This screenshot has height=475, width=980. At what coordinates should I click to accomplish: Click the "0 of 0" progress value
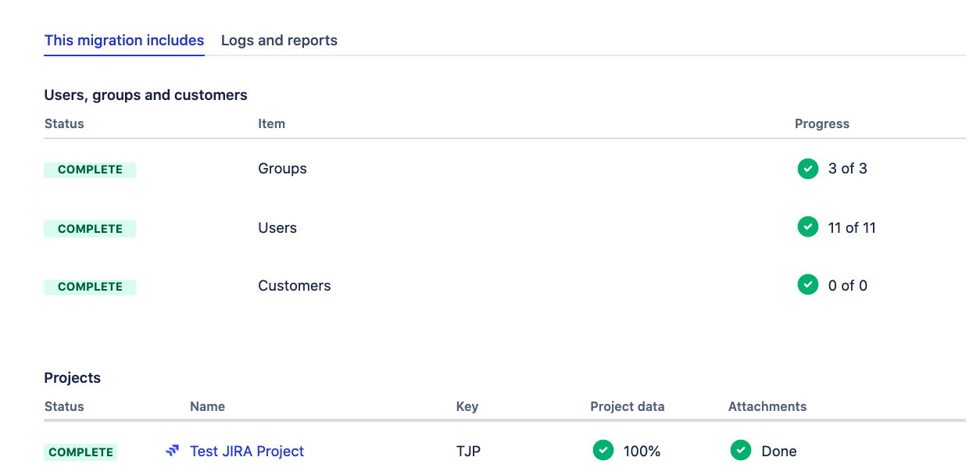[x=848, y=286]
